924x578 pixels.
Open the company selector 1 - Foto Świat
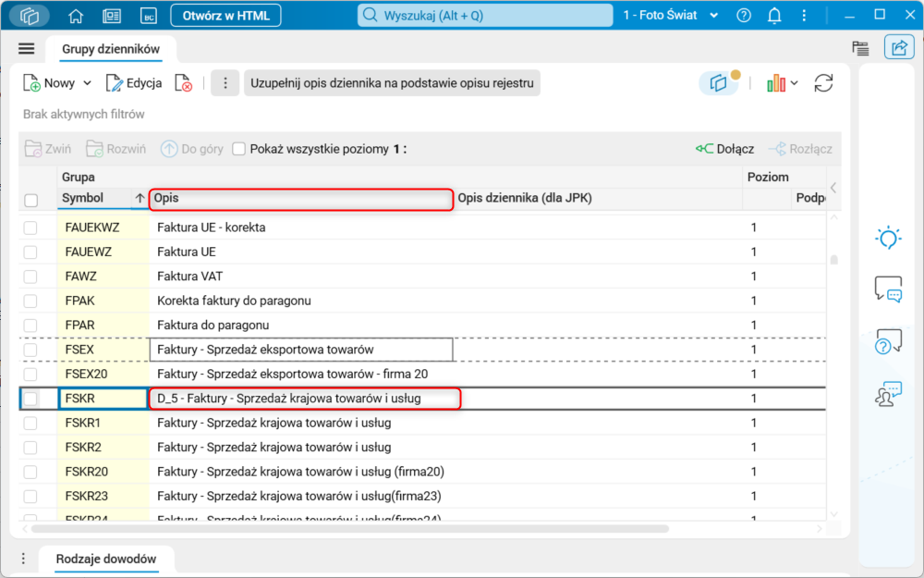[671, 16]
